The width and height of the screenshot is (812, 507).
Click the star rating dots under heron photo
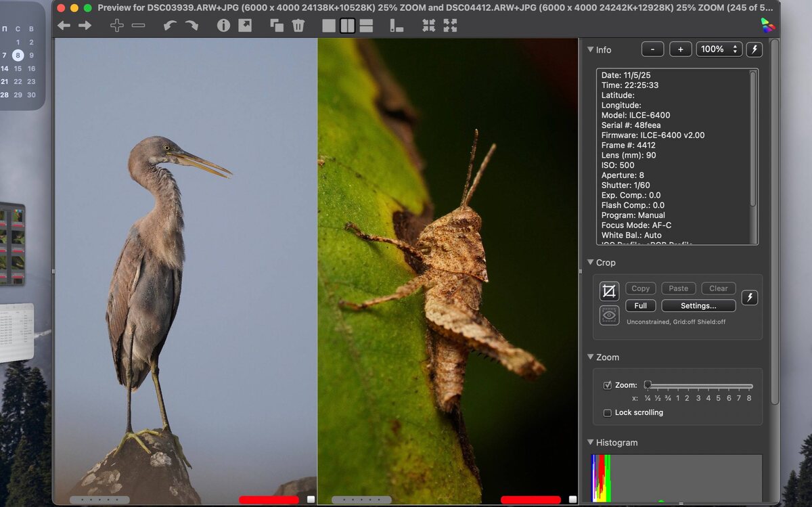pos(99,500)
